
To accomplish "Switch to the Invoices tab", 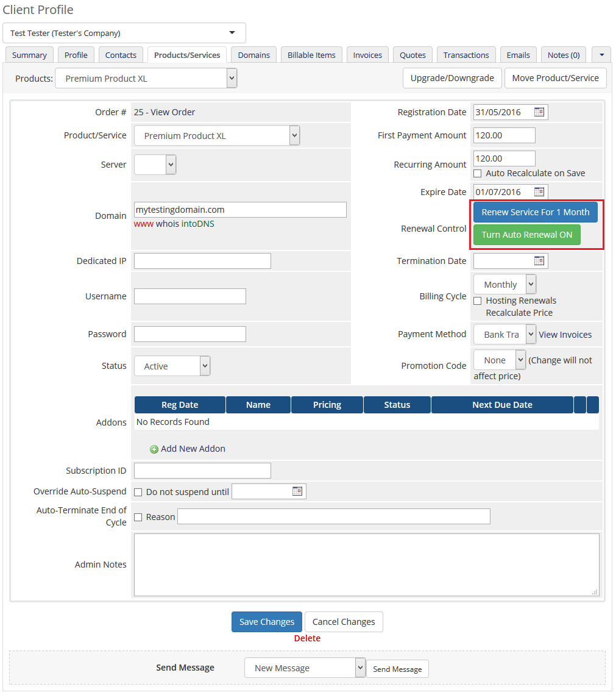I will [x=367, y=55].
